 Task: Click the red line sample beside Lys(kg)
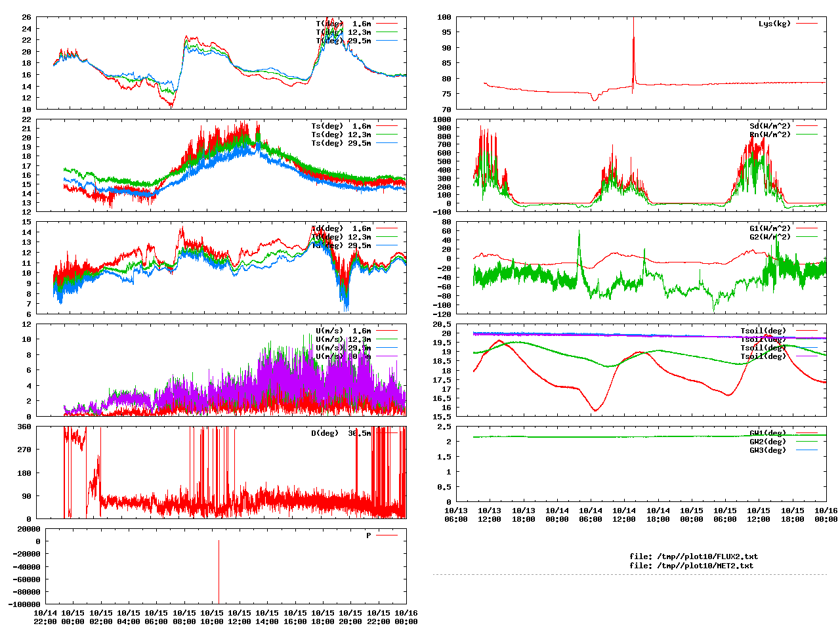pos(807,24)
